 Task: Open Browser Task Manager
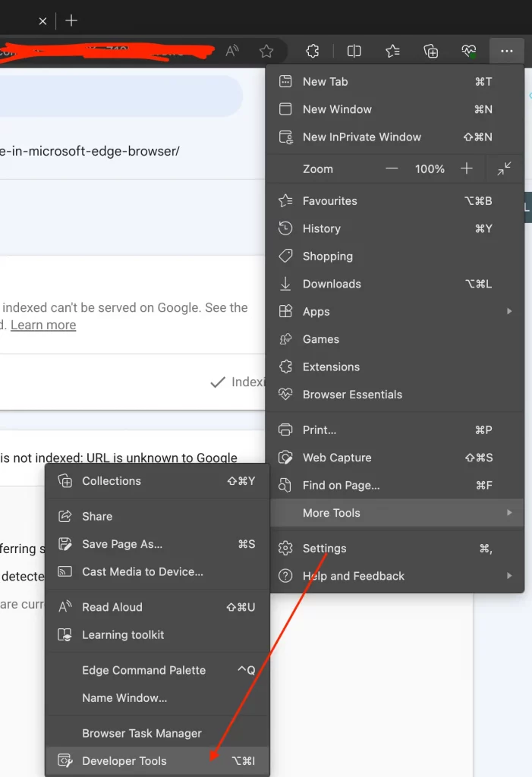pyautogui.click(x=157, y=734)
